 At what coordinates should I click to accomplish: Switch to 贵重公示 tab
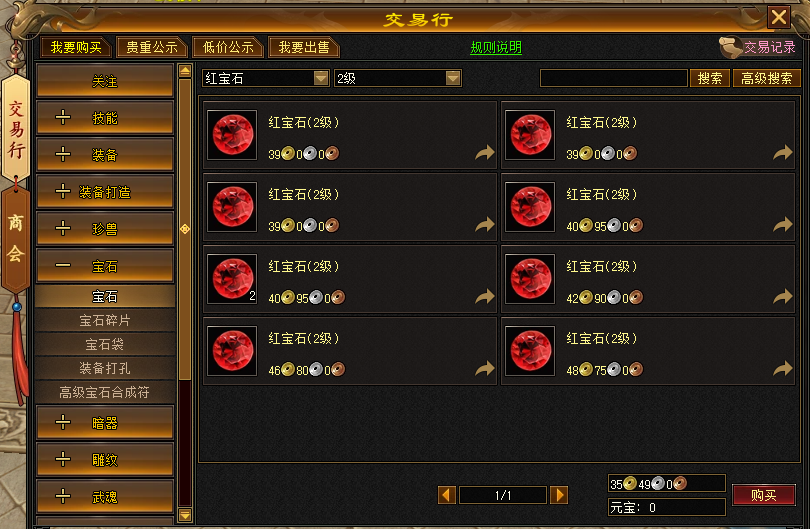click(x=152, y=48)
